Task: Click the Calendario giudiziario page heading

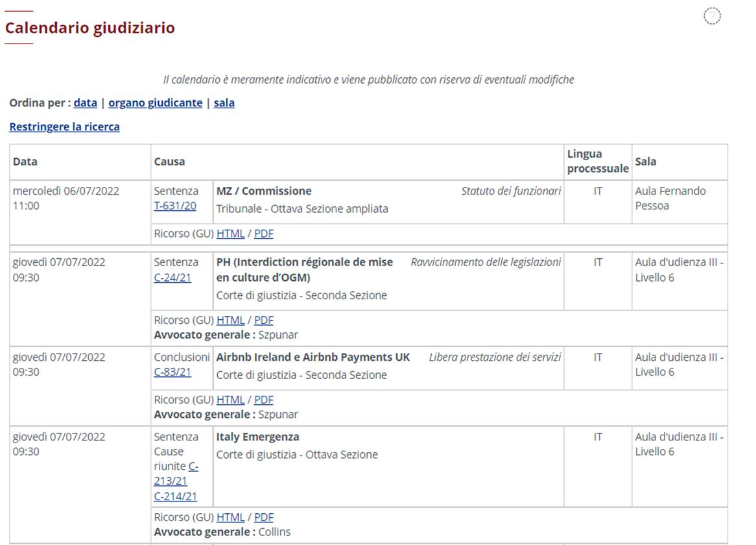Action: [x=90, y=27]
